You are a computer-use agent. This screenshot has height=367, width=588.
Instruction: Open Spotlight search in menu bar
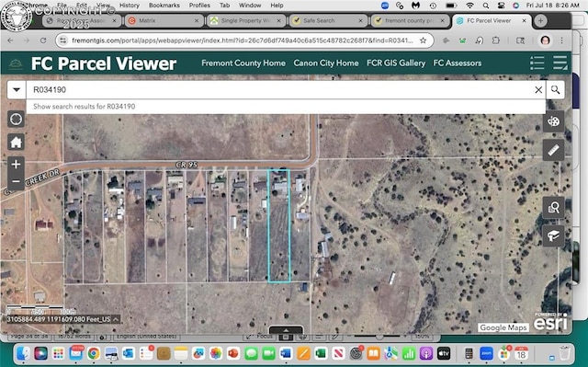pyautogui.click(x=486, y=6)
